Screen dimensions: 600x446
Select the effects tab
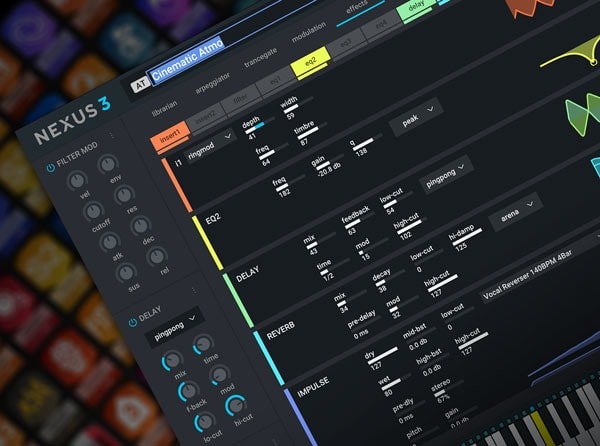(x=357, y=7)
